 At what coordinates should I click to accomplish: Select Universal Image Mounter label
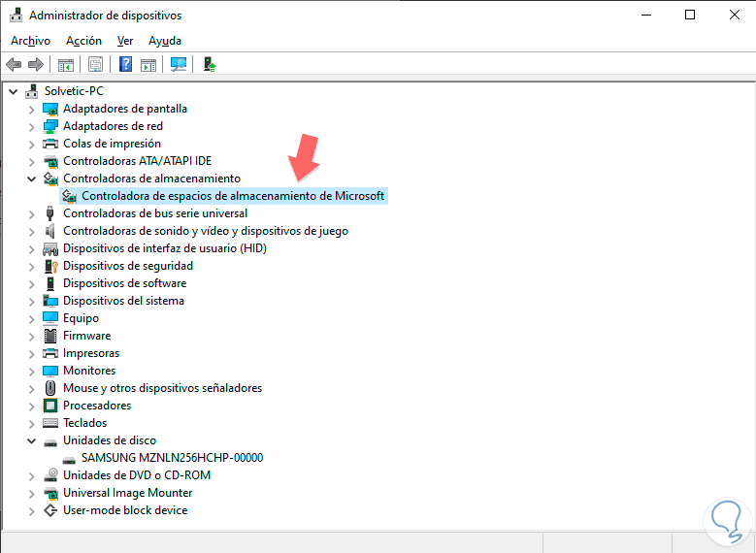pos(128,493)
